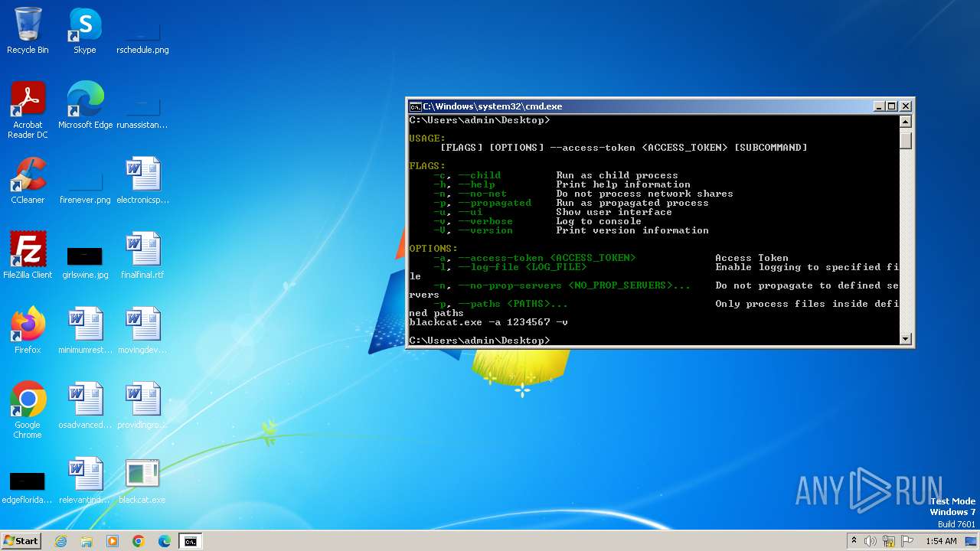Click the '--no-net' flag text
980x551 pixels.
tap(482, 194)
